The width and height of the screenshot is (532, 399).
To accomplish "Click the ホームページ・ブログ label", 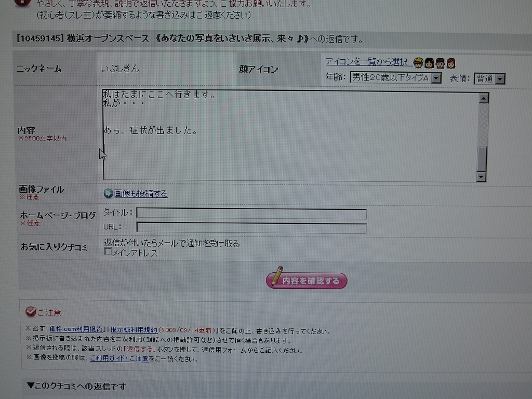I will tap(58, 215).
